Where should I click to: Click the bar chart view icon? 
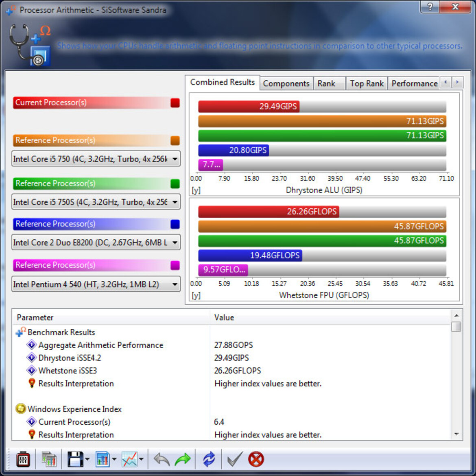coord(102,459)
